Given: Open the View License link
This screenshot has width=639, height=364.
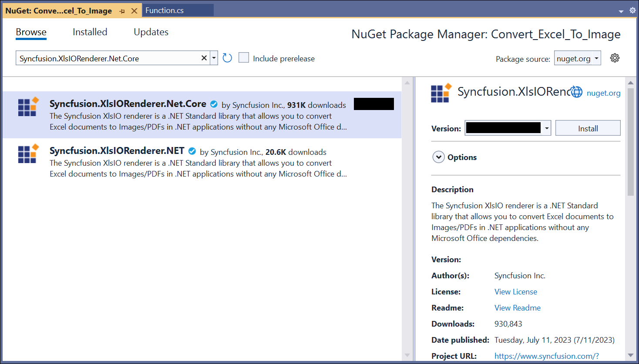Looking at the screenshot, I should 515,292.
